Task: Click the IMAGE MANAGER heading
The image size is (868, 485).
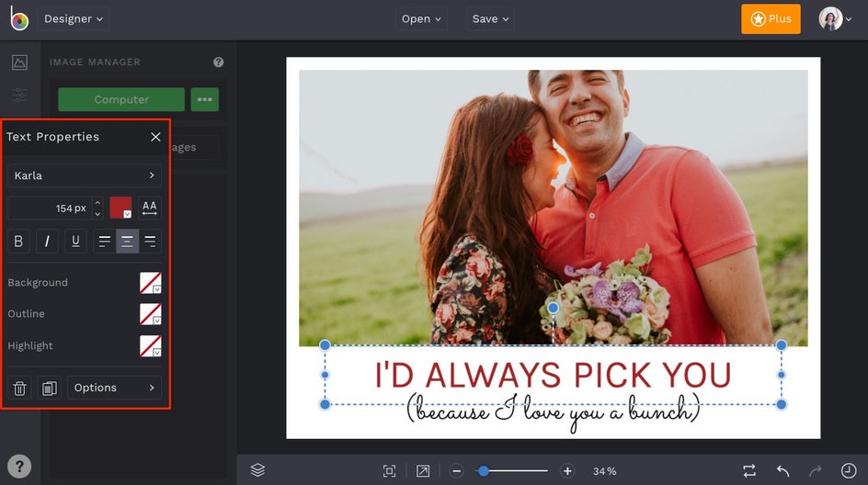Action: [95, 62]
